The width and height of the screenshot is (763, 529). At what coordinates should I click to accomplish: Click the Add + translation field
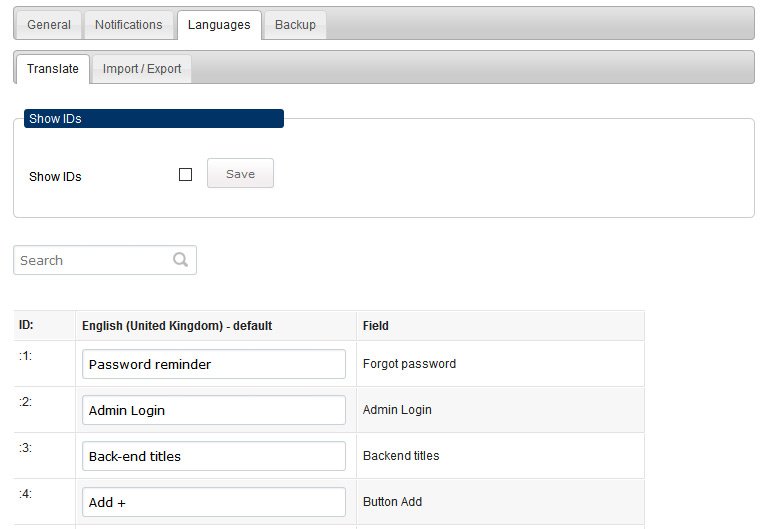point(214,502)
